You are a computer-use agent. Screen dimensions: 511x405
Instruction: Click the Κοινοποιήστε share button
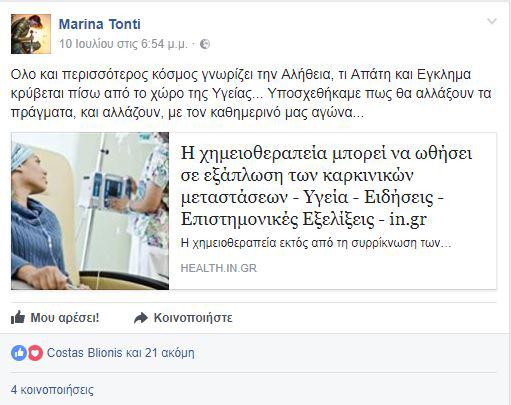pos(193,318)
